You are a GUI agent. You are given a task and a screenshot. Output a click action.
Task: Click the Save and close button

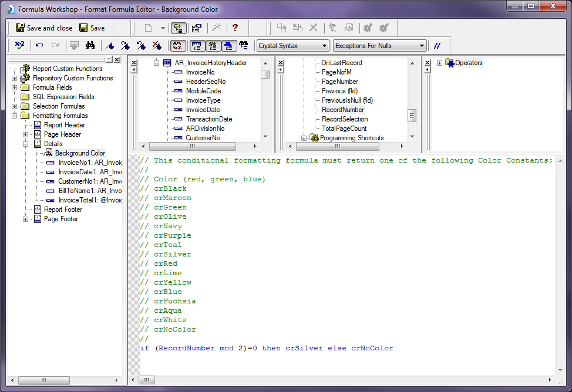[x=44, y=28]
